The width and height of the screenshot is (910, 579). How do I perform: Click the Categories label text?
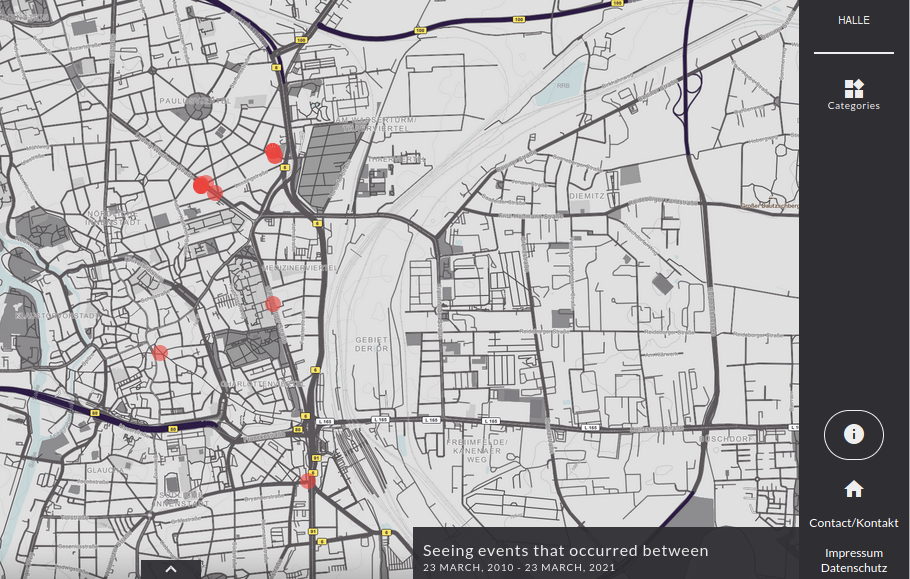point(853,106)
